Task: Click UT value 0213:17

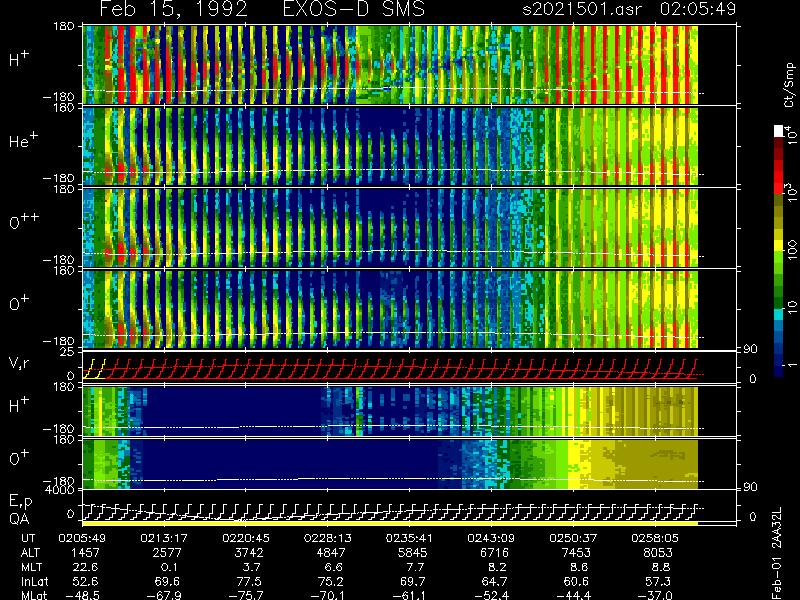Action: click(x=164, y=538)
